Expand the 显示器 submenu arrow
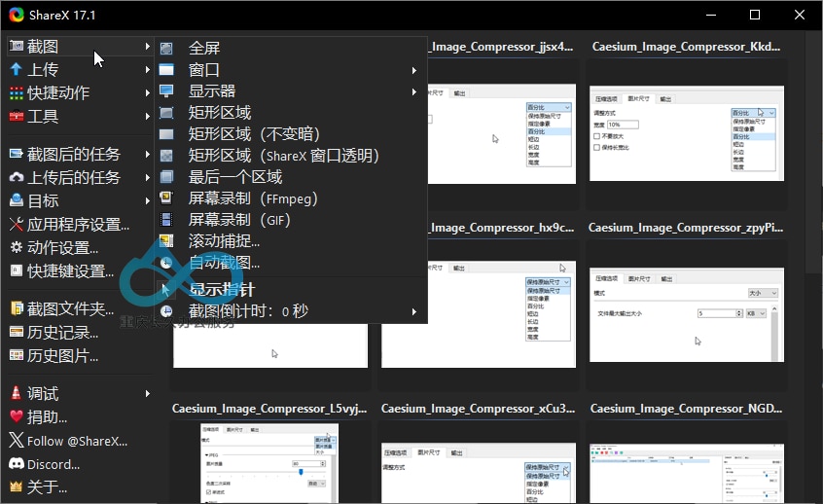This screenshot has width=823, height=504. [414, 91]
